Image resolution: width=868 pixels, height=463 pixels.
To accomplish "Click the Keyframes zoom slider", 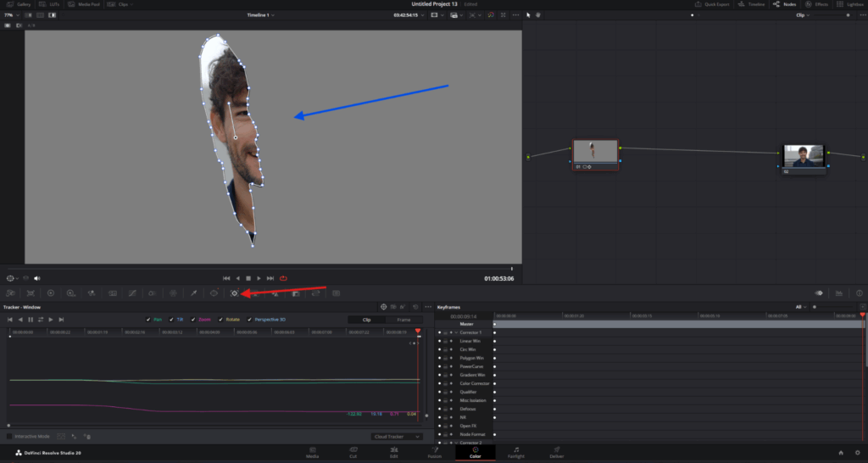I will (814, 306).
